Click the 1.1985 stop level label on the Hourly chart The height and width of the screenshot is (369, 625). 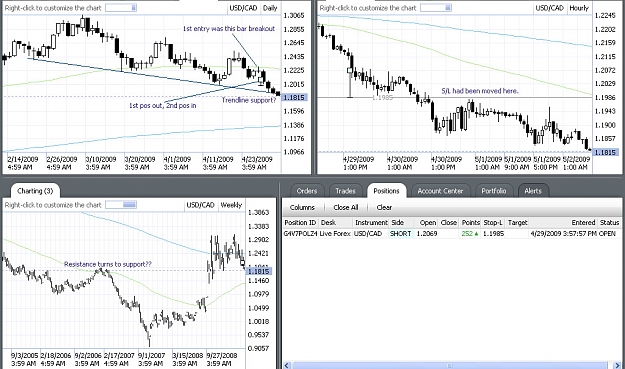tap(382, 98)
